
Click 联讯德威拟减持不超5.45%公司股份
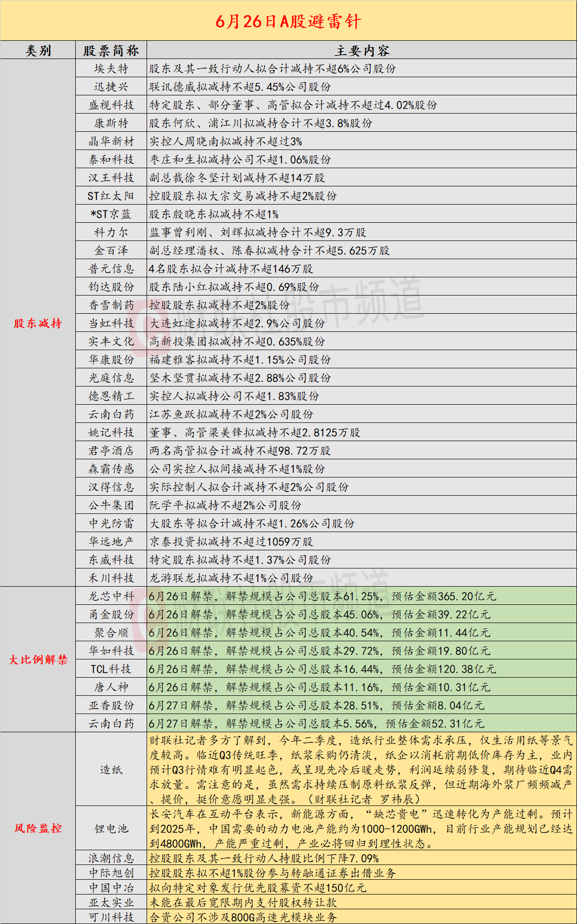coord(240,87)
